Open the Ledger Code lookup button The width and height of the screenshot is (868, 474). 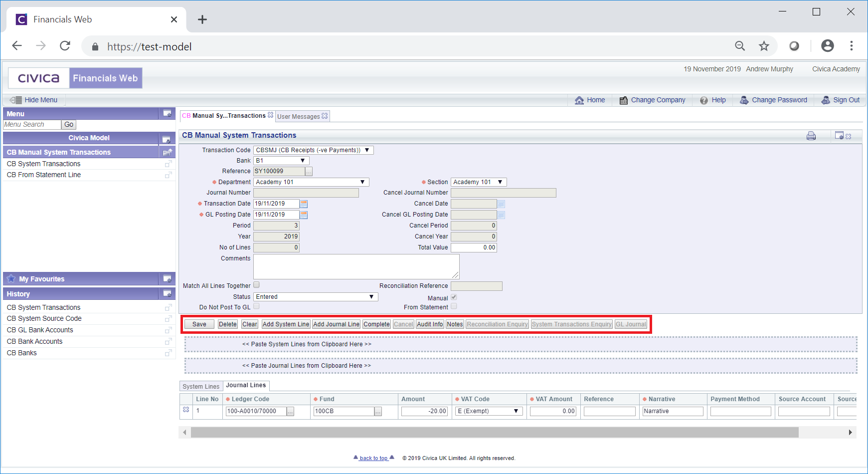[x=290, y=411]
